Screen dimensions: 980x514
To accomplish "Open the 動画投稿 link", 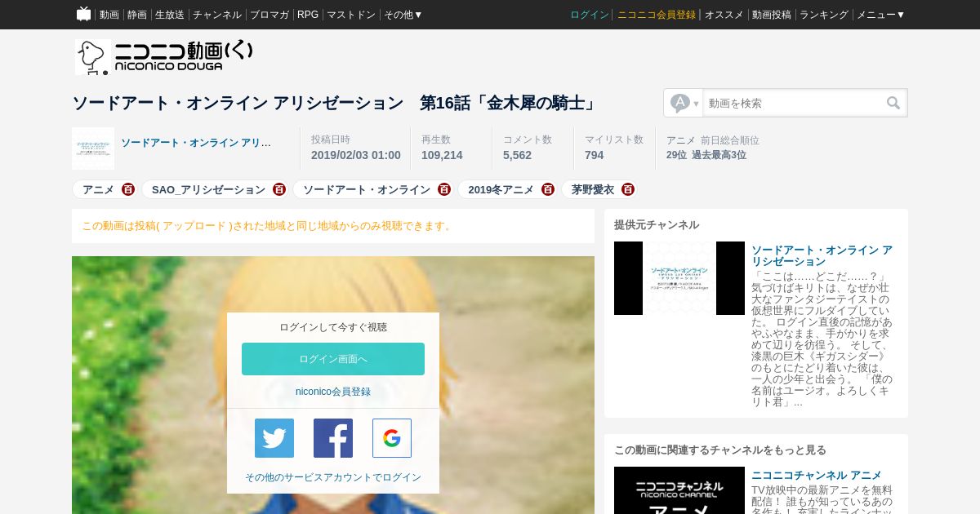I will [772, 15].
